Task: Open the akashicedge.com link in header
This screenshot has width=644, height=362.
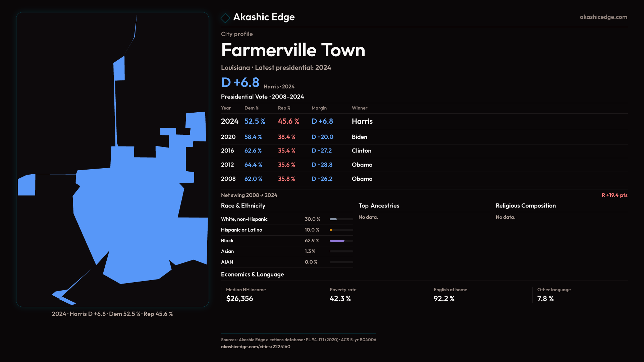Action: click(x=603, y=17)
